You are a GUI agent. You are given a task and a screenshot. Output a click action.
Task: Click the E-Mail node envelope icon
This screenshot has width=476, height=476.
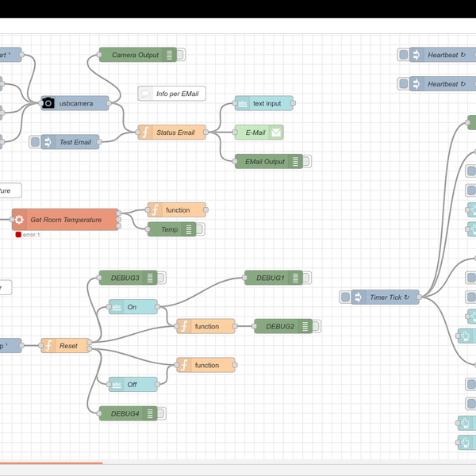[276, 132]
